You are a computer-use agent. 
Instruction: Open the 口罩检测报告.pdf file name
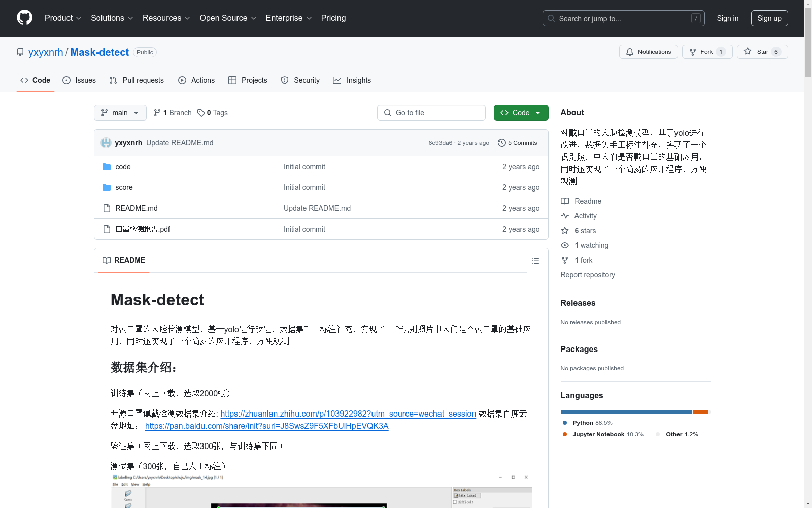click(x=143, y=229)
